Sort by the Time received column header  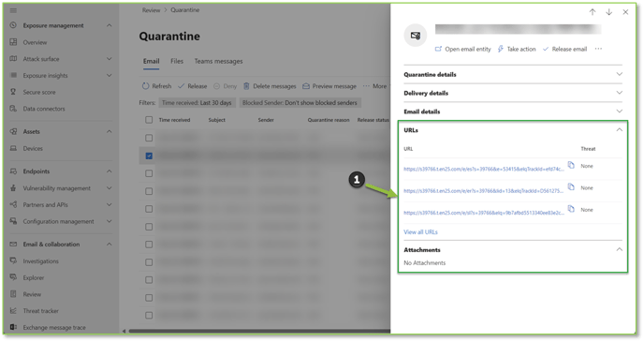(x=174, y=120)
